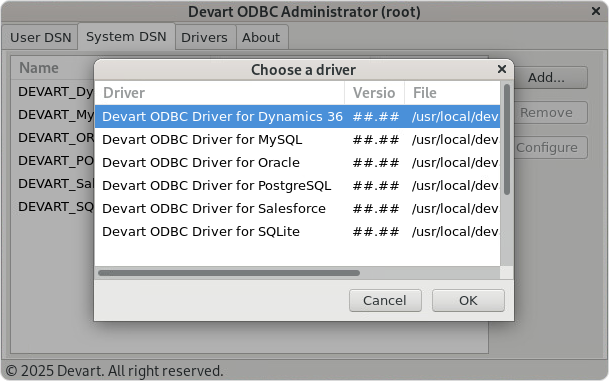The width and height of the screenshot is (609, 381).
Task: Select DEVART_OR entry in DSN list
Action: [56, 137]
